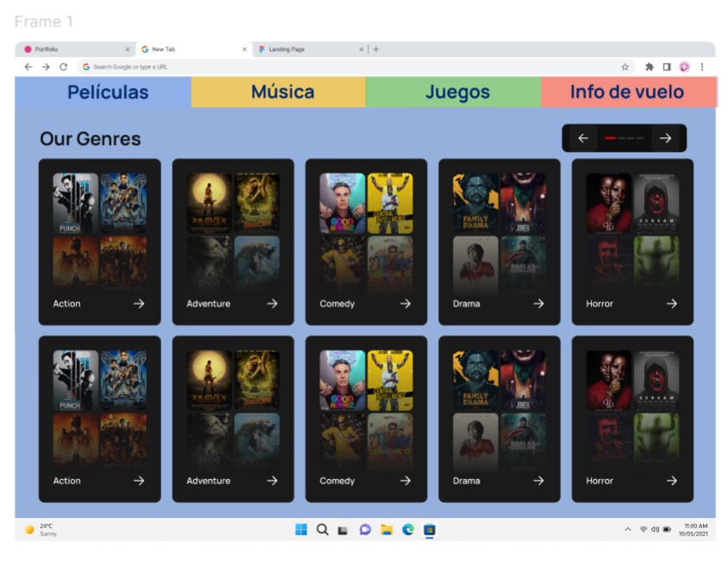
Task: Open Drama genre arrow in bottom row
Action: tap(538, 481)
